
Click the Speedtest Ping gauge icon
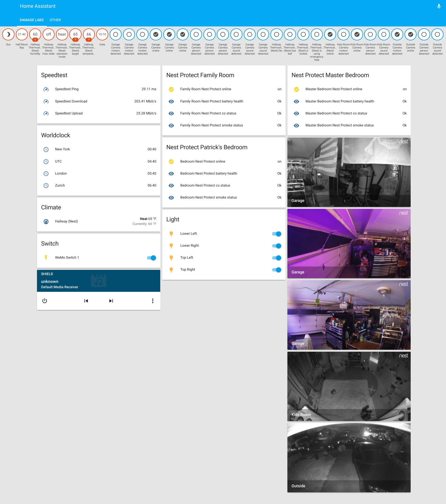46,89
